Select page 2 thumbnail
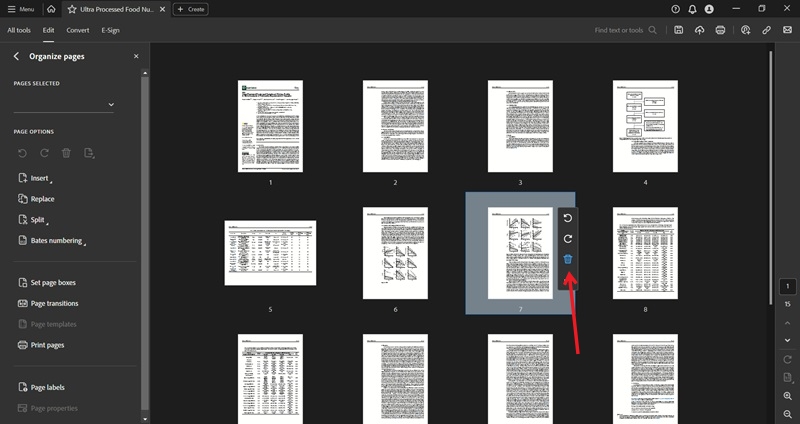The width and height of the screenshot is (800, 424). [x=395, y=126]
